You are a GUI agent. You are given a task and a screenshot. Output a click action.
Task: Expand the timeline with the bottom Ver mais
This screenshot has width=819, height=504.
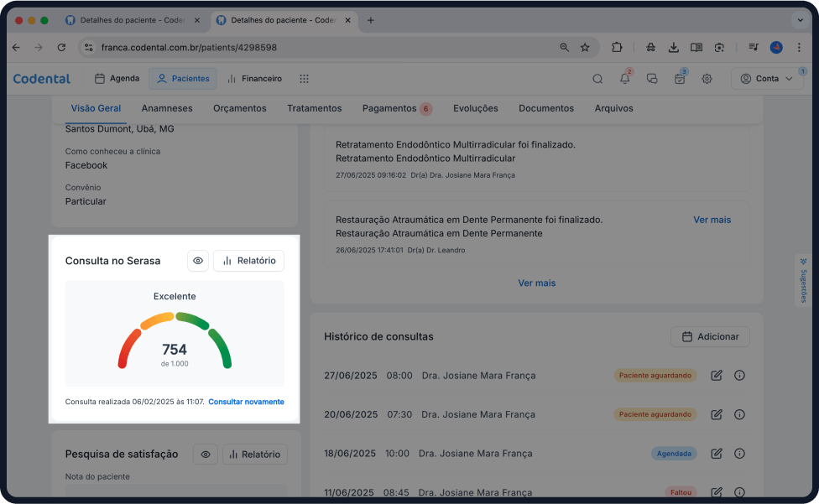tap(536, 283)
